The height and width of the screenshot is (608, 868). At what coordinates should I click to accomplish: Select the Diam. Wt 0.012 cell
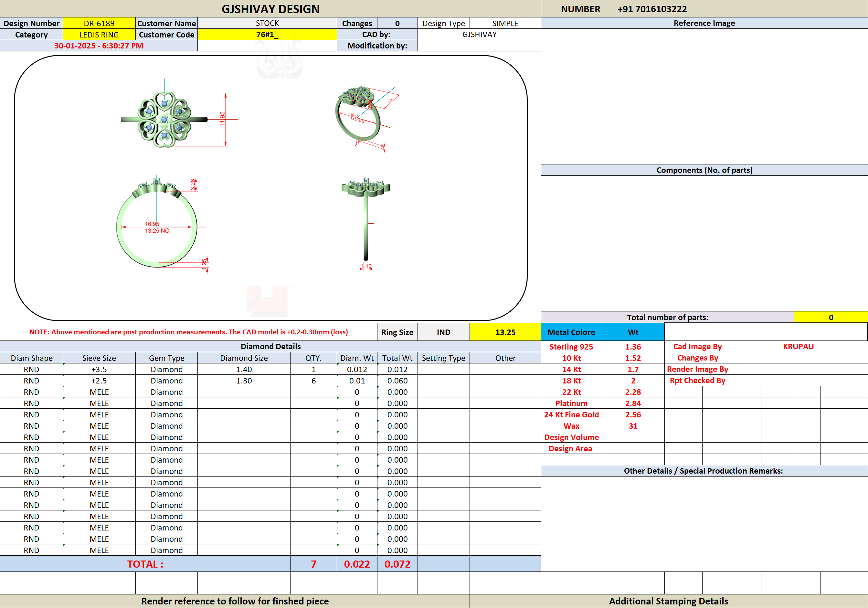(357, 369)
